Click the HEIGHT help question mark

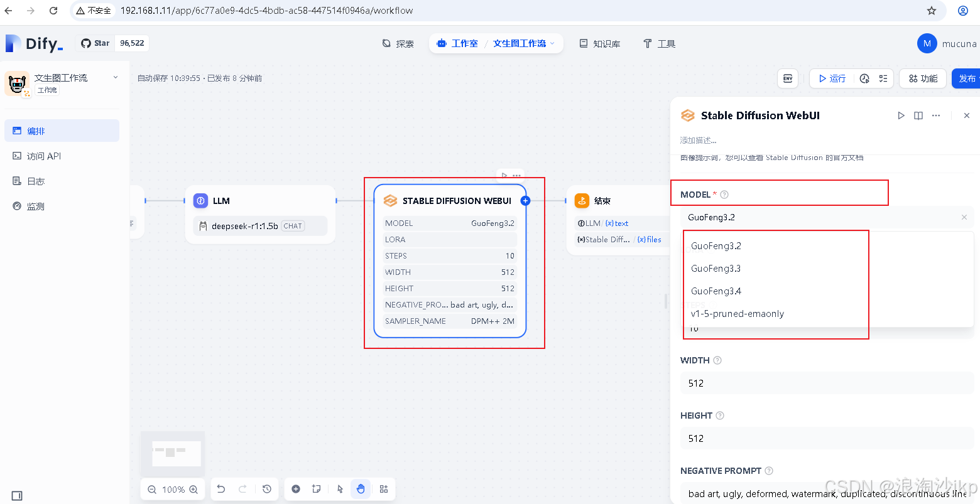[720, 416]
